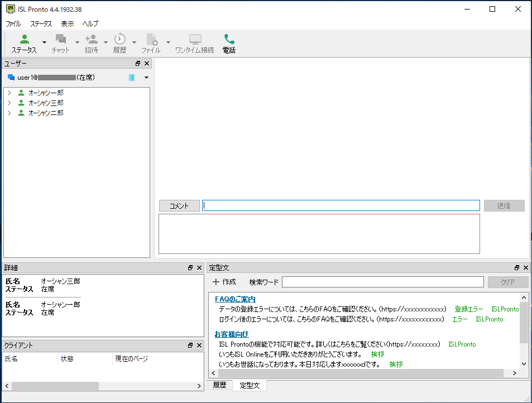This screenshot has width=532, height=403.
Task: Click the large comment text area below the input
Action: [x=319, y=234]
